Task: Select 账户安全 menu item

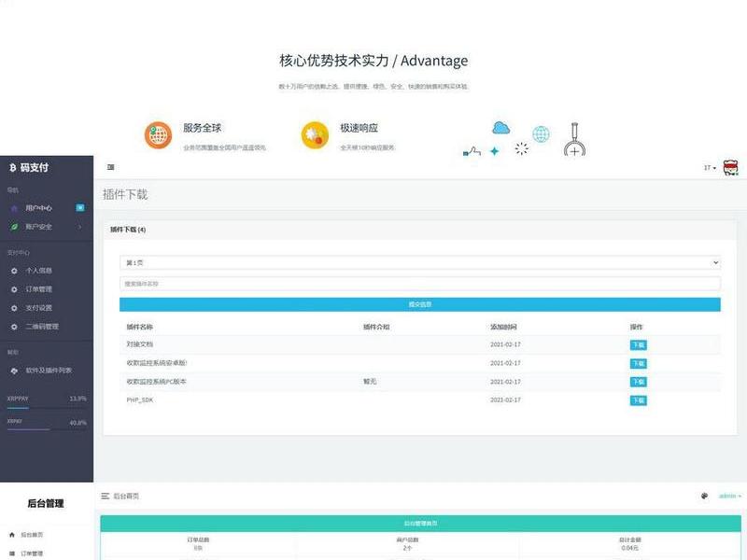Action: (38, 227)
